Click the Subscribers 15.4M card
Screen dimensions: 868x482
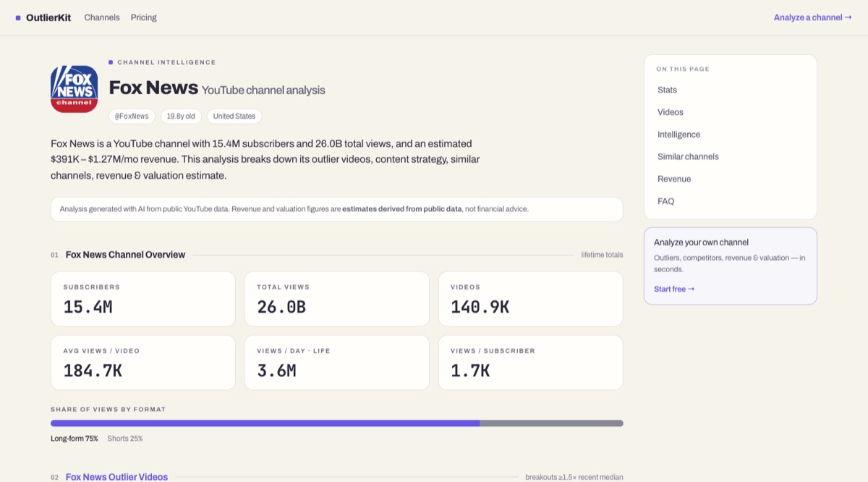tap(143, 299)
